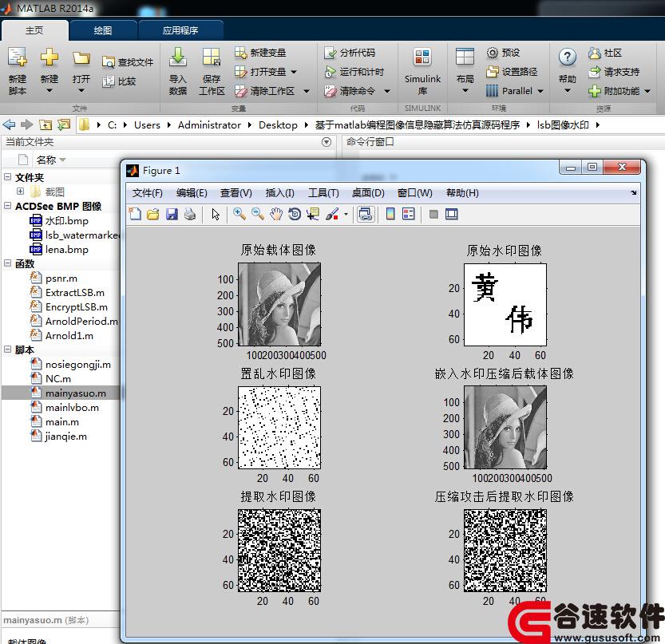
Task: Click 查找文件 find files
Action: coord(128,62)
